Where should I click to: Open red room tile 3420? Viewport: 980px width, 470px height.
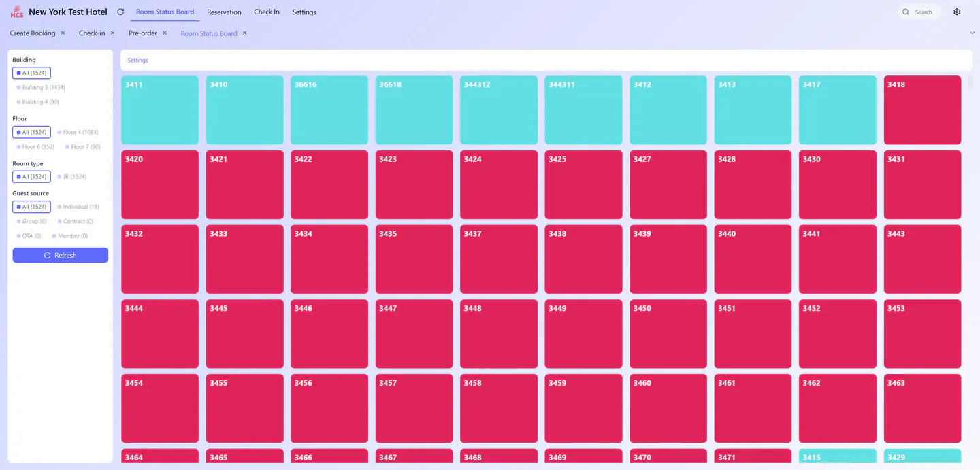tap(160, 184)
